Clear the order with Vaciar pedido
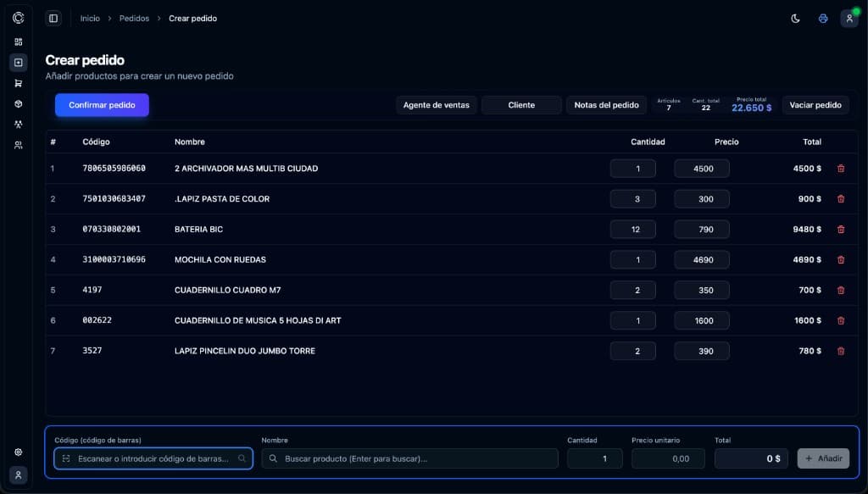Image resolution: width=868 pixels, height=494 pixels. pyautogui.click(x=815, y=105)
